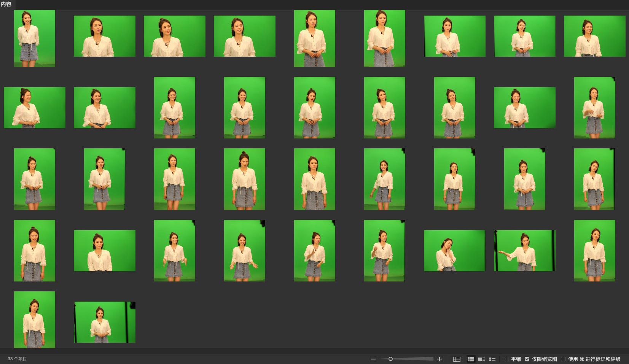This screenshot has height=364, width=629.
Task: Select the last thumbnail in the top row
Action: 594,36
